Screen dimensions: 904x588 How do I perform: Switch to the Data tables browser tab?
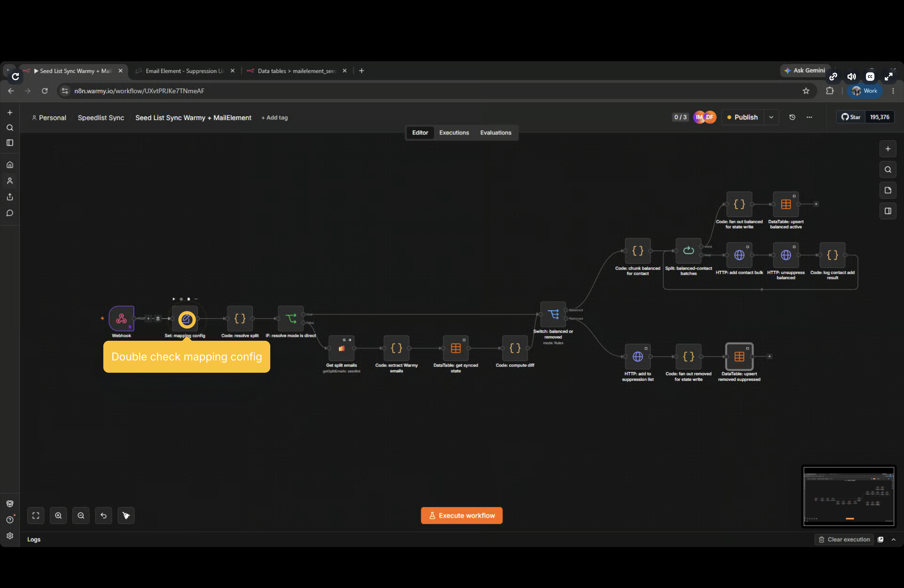(297, 71)
